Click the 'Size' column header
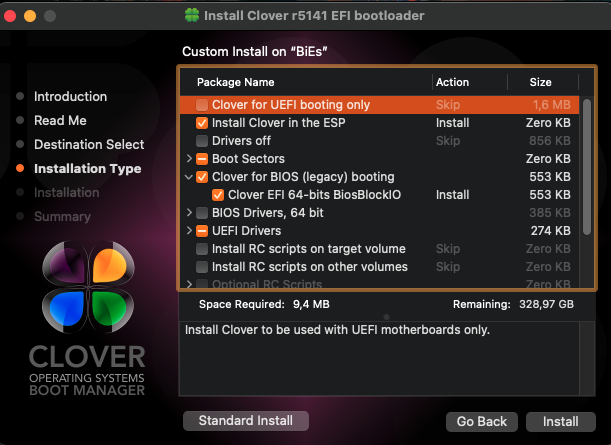The height and width of the screenshot is (445, 611). tap(540, 82)
